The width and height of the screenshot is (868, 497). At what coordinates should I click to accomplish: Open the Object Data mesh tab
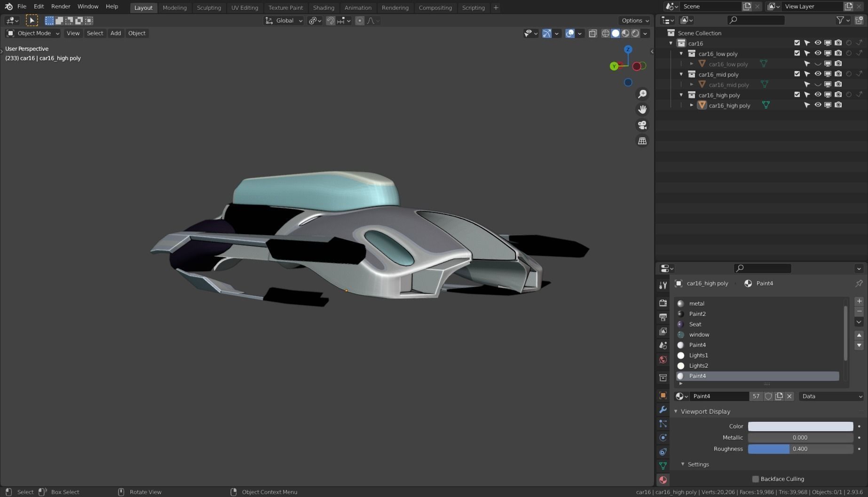[x=663, y=465]
